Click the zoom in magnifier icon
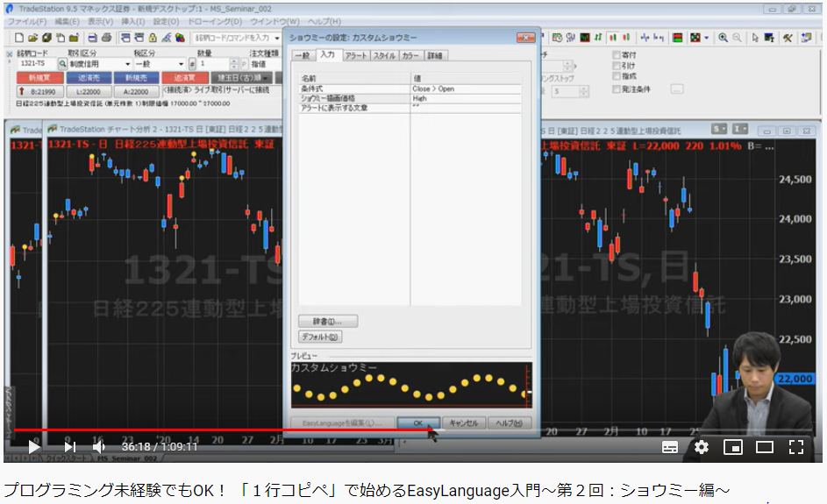Screen dimensions: 827x504 (x=724, y=38)
